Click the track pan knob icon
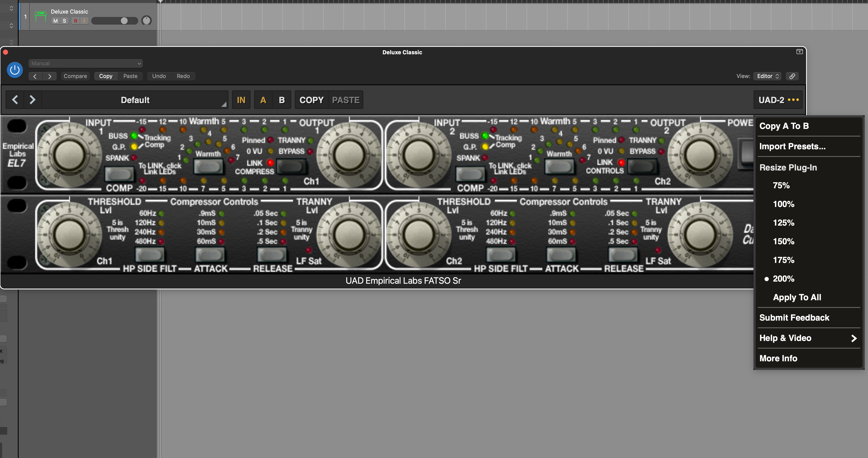Screen dimensions: 868x458 (146, 21)
